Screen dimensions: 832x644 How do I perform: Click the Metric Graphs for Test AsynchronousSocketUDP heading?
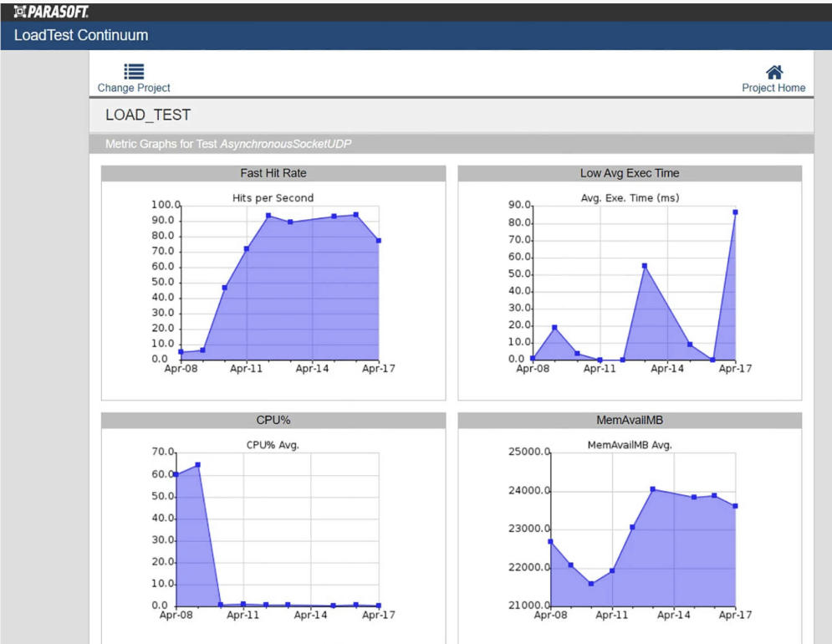(228, 144)
